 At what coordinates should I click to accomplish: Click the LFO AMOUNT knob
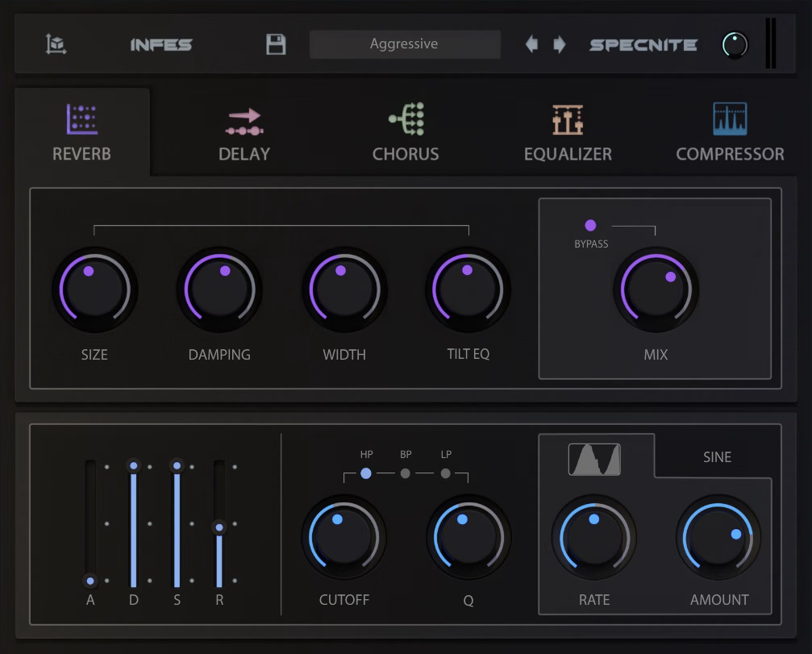pos(718,538)
